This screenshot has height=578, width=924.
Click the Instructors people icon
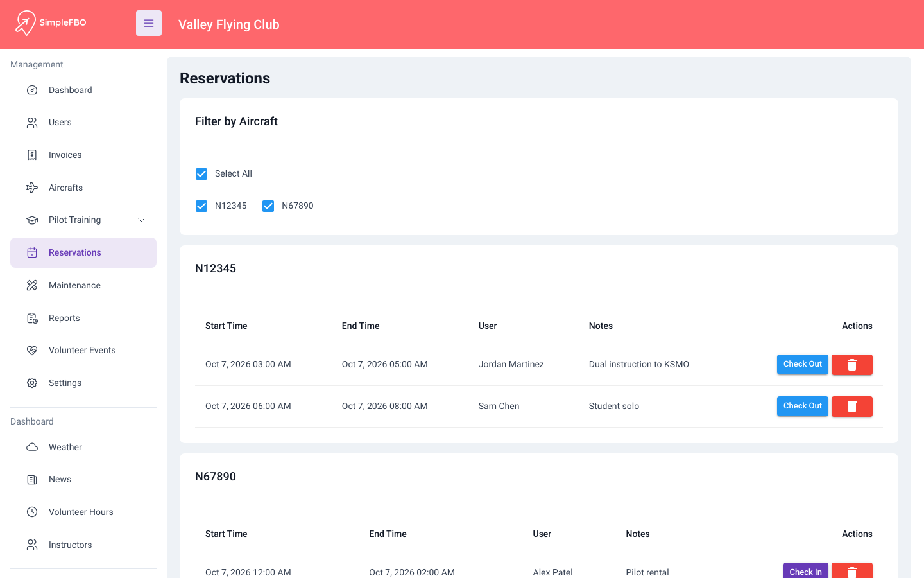[32, 545]
